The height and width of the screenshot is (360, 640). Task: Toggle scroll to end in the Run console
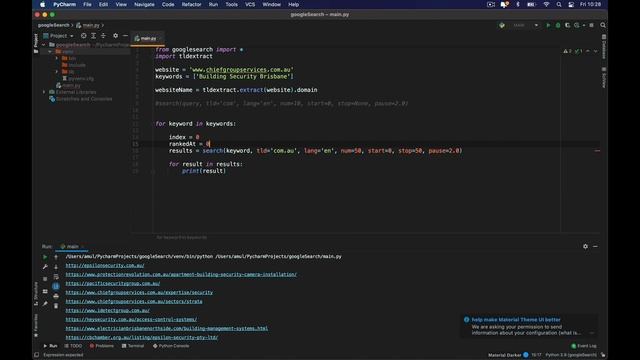coord(56,286)
